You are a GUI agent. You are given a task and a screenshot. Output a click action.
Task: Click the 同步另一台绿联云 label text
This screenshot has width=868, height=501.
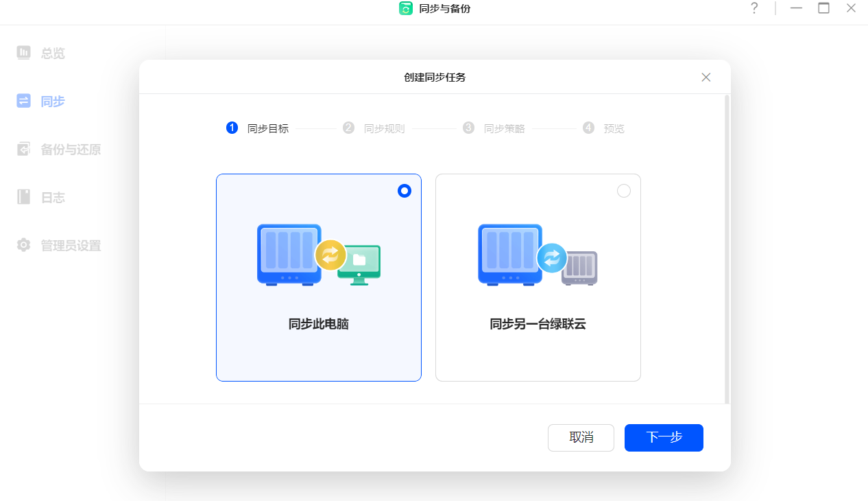pyautogui.click(x=538, y=324)
